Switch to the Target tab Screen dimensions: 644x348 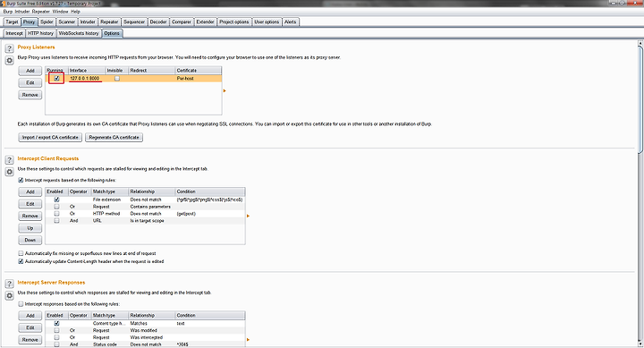pos(12,21)
